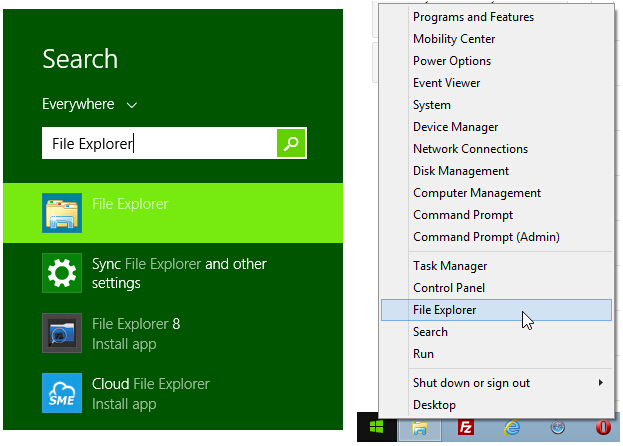Select 'File Explorer 8' search result text
623x446 pixels.
click(136, 324)
